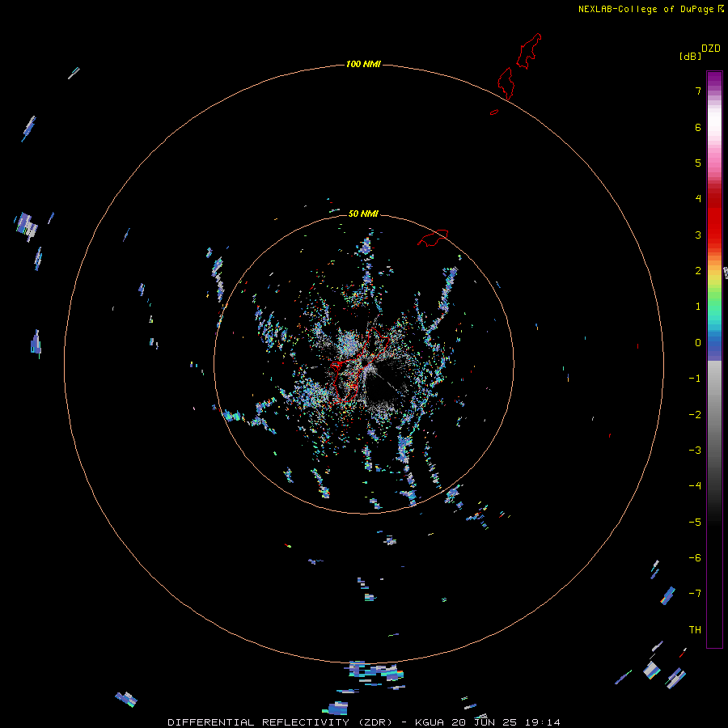Click the [dB] units label

click(x=691, y=56)
